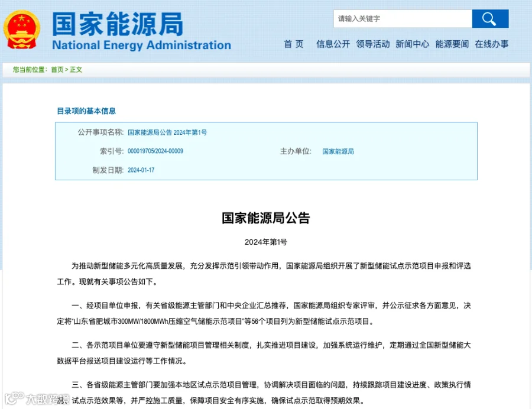Click the 国家能源局 site title logo
The width and height of the screenshot is (532, 409).
[118, 24]
